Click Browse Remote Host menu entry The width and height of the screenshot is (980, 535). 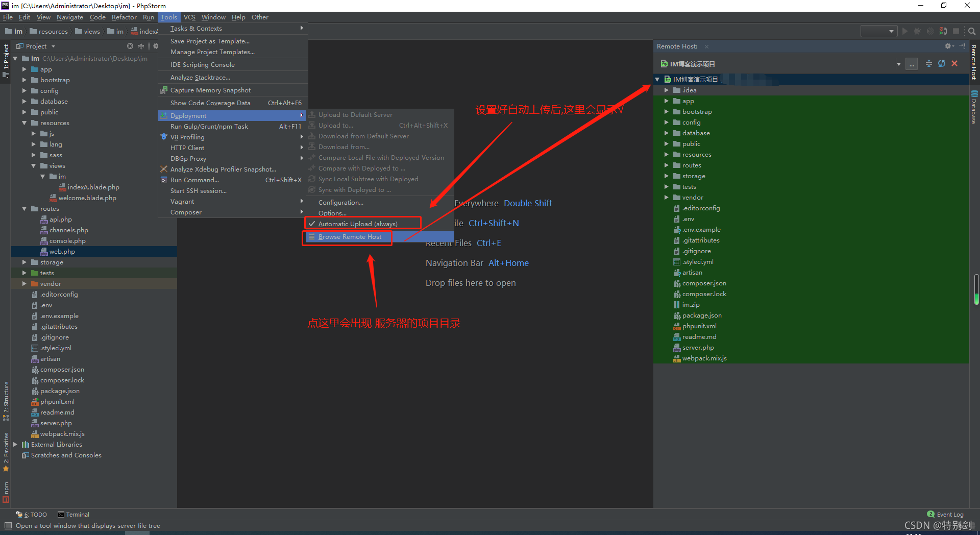(380, 237)
